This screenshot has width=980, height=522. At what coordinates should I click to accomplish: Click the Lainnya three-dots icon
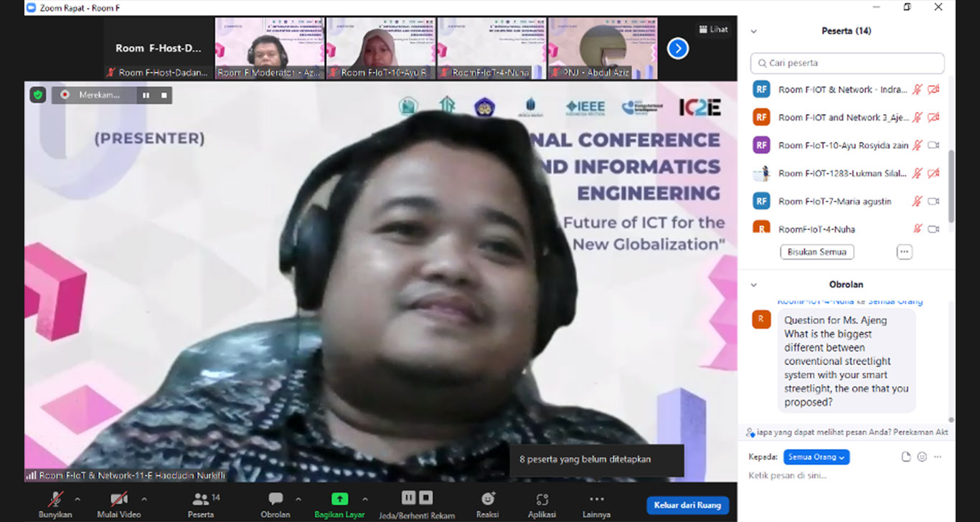point(596,499)
